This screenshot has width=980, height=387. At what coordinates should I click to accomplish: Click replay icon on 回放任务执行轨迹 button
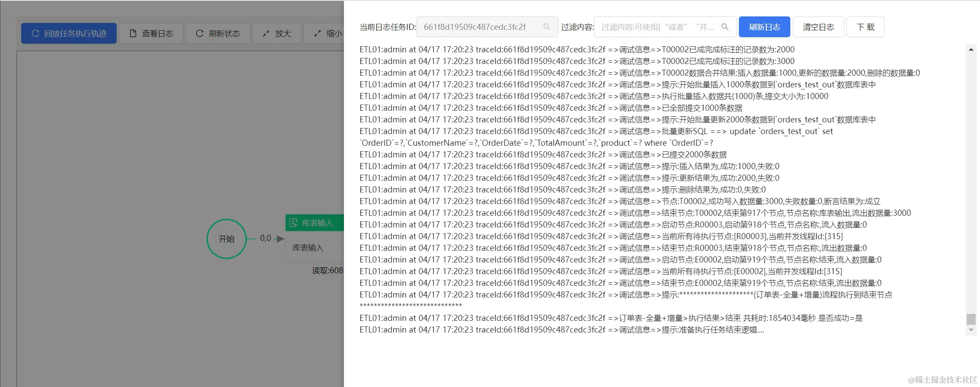[35, 33]
